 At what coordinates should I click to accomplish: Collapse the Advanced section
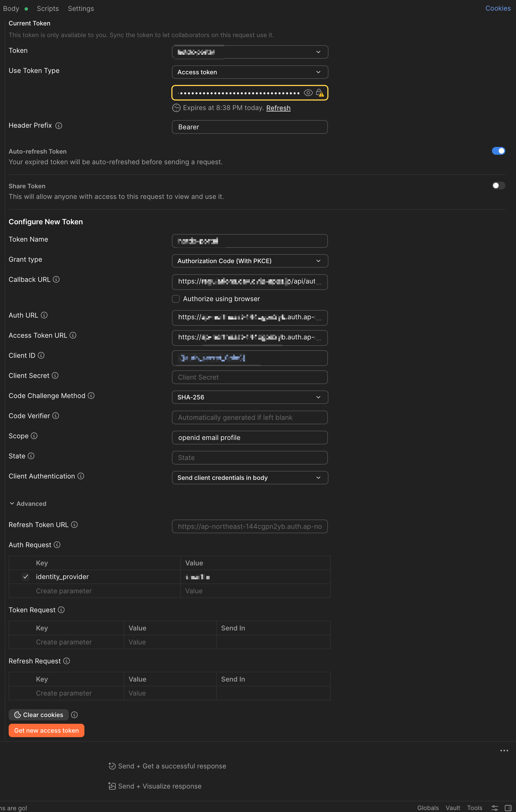point(28,503)
